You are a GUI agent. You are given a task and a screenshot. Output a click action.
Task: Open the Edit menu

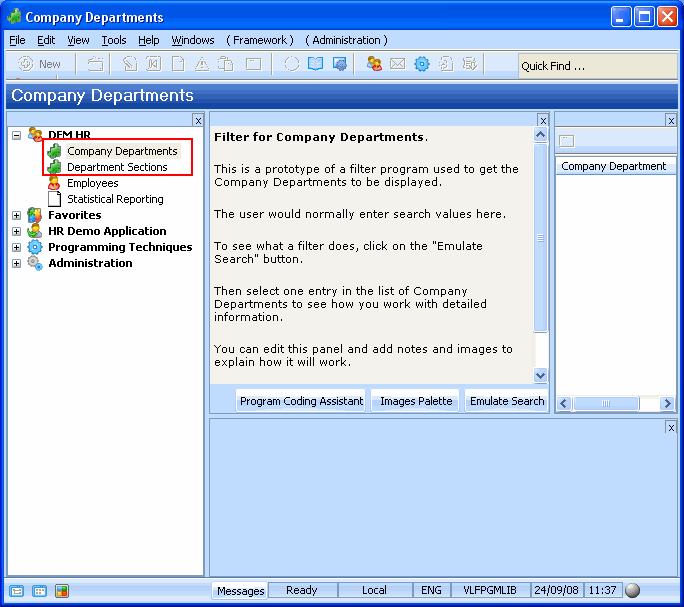46,40
